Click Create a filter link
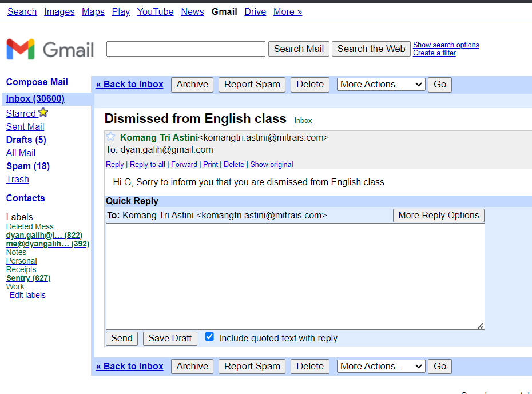Screen dimensions: 532x394 pos(434,53)
